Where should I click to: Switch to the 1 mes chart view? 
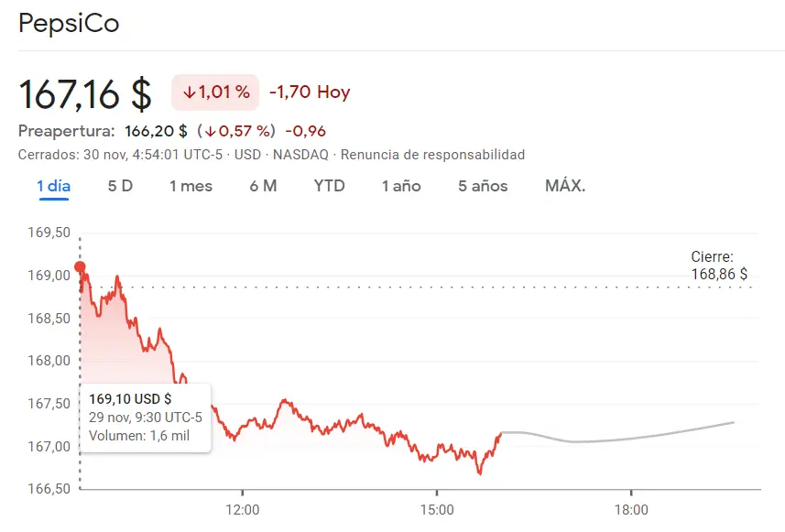coord(191,186)
